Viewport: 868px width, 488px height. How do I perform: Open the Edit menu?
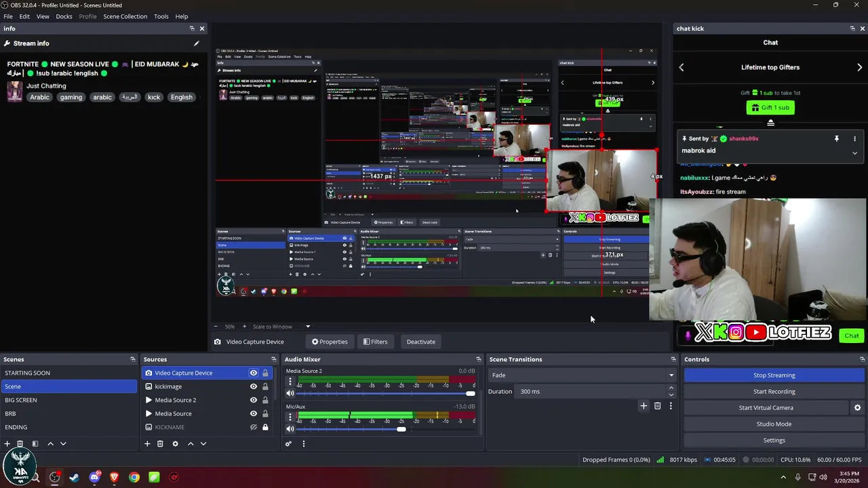pyautogui.click(x=24, y=16)
